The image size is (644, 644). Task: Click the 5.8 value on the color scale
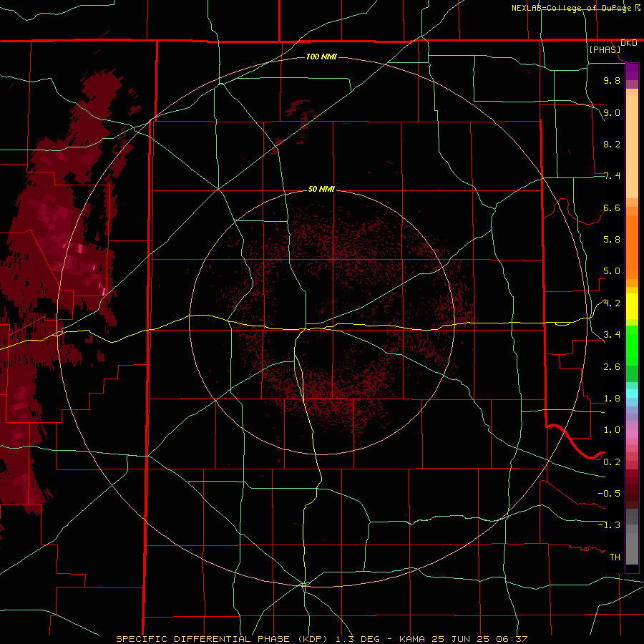coord(612,240)
